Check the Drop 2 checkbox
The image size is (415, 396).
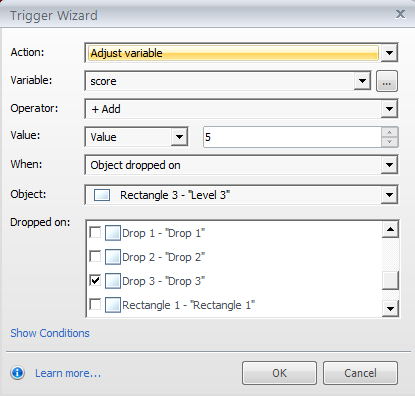point(95,256)
